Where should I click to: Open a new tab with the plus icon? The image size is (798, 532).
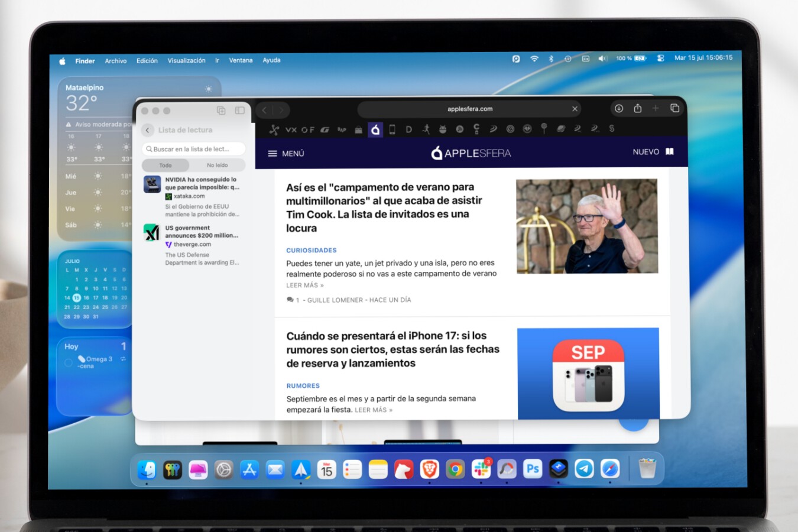click(655, 109)
